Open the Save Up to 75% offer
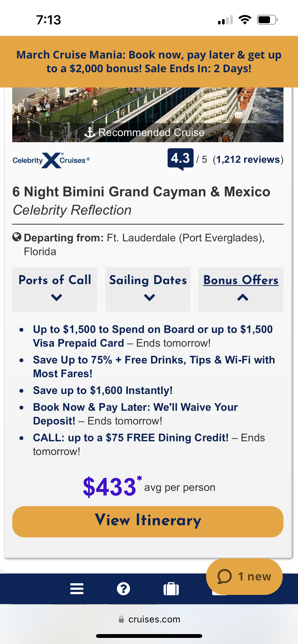 (154, 367)
